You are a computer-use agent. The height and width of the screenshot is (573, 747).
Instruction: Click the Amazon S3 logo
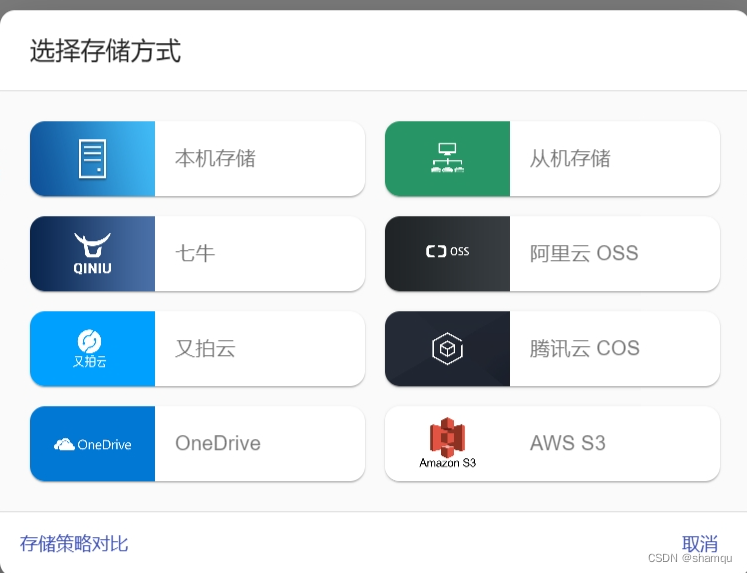tap(447, 443)
